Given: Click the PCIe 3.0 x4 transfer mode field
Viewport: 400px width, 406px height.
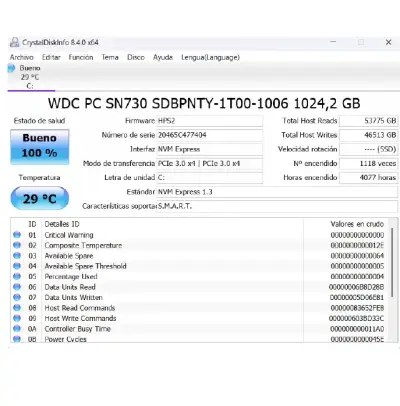Looking at the screenshot, I should point(209,163).
